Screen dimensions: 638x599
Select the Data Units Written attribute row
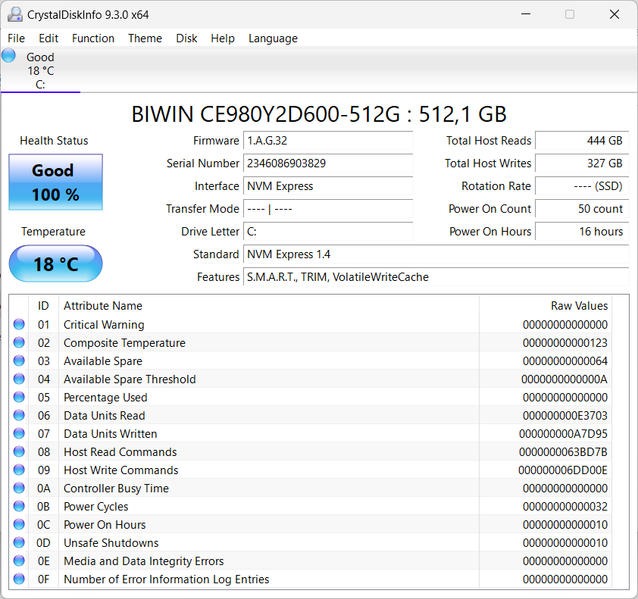click(x=319, y=434)
